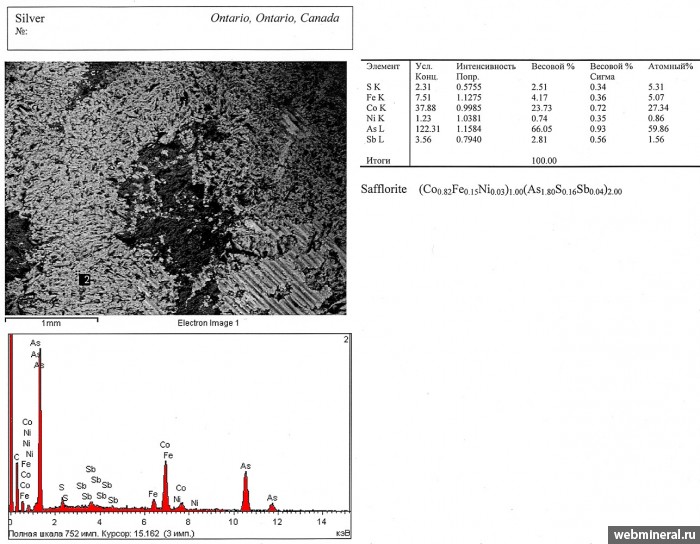This screenshot has width=700, height=544.
Task: Click weight percent value 23.73
Action: [x=542, y=108]
